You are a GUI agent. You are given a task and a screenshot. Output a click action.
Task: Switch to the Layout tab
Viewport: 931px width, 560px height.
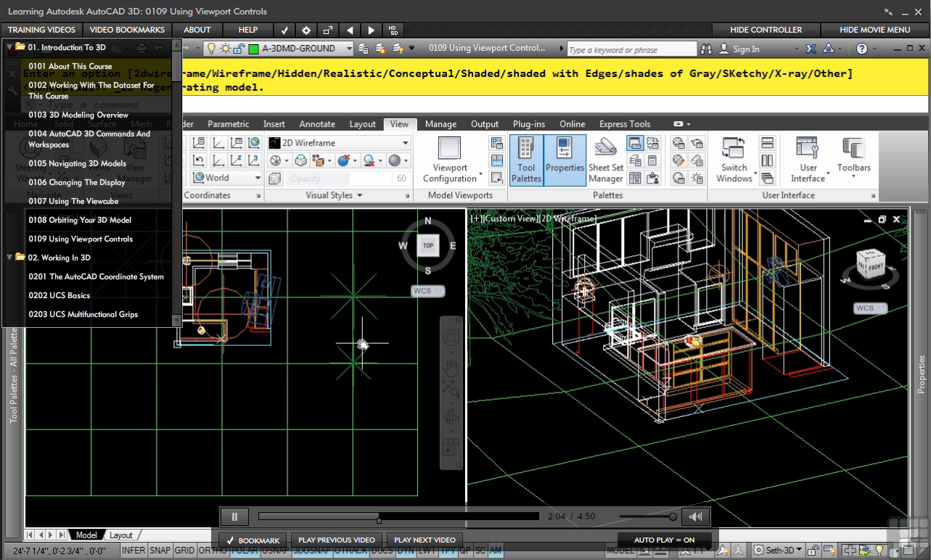pyautogui.click(x=121, y=535)
